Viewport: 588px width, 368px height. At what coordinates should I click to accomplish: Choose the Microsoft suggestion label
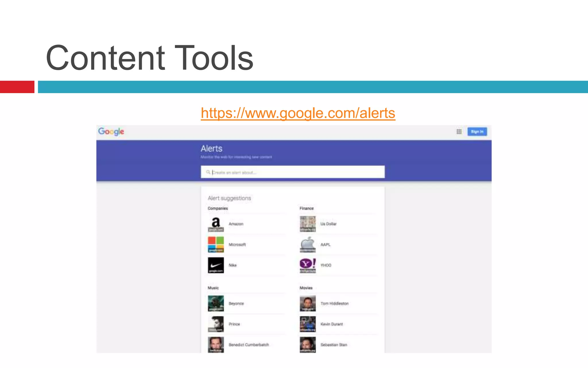point(237,245)
